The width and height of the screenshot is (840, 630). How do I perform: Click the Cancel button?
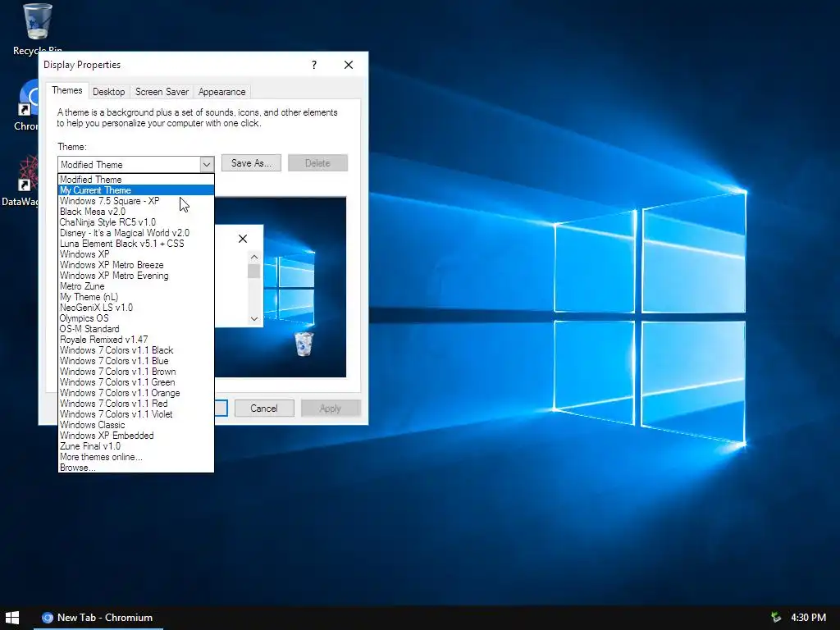pyautogui.click(x=264, y=409)
